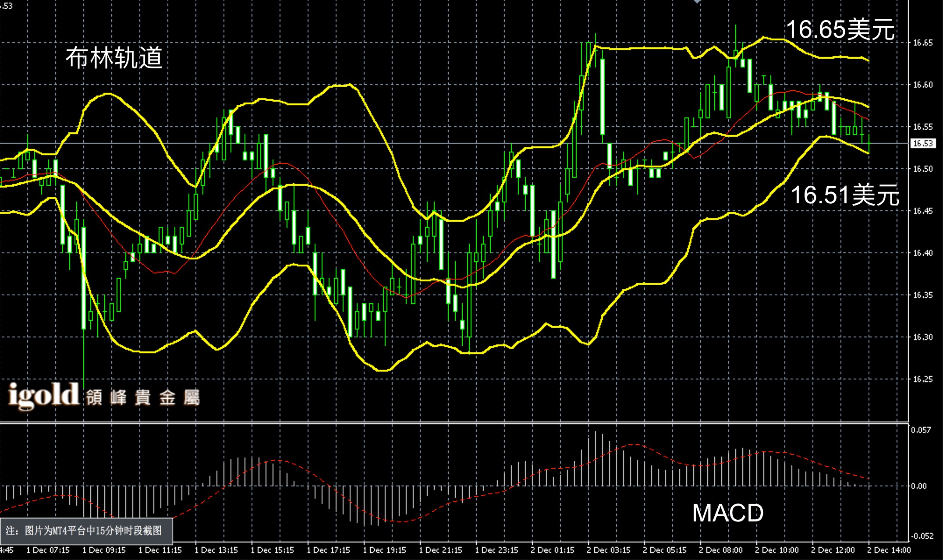
Task: Click the 16.25 price axis label
Action: click(923, 379)
